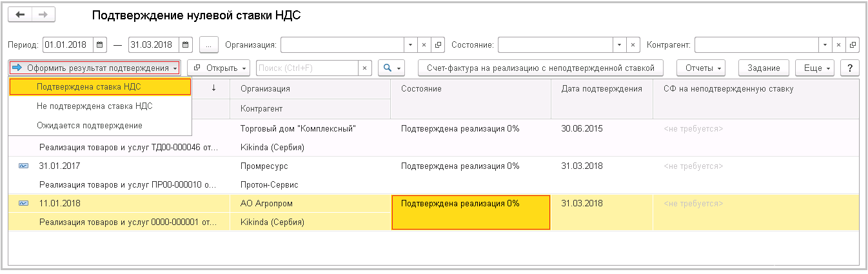
Task: Open the Организация field's linked item
Action: pyautogui.click(x=439, y=45)
